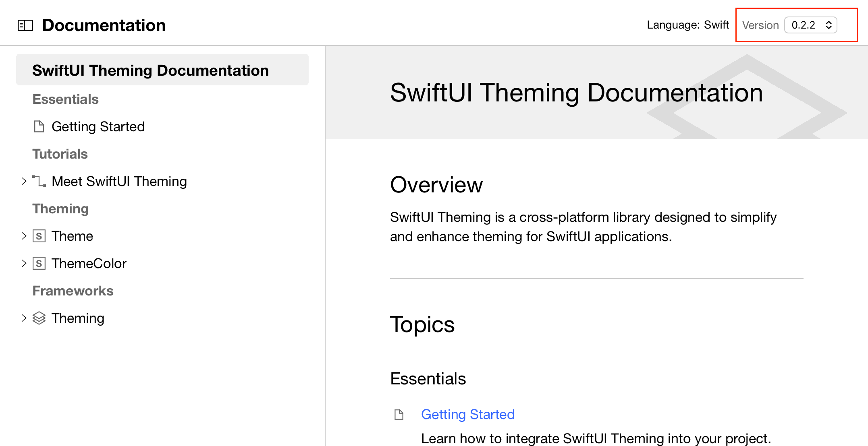868x446 pixels.
Task: Open the Getting Started topic link
Action: coord(468,414)
